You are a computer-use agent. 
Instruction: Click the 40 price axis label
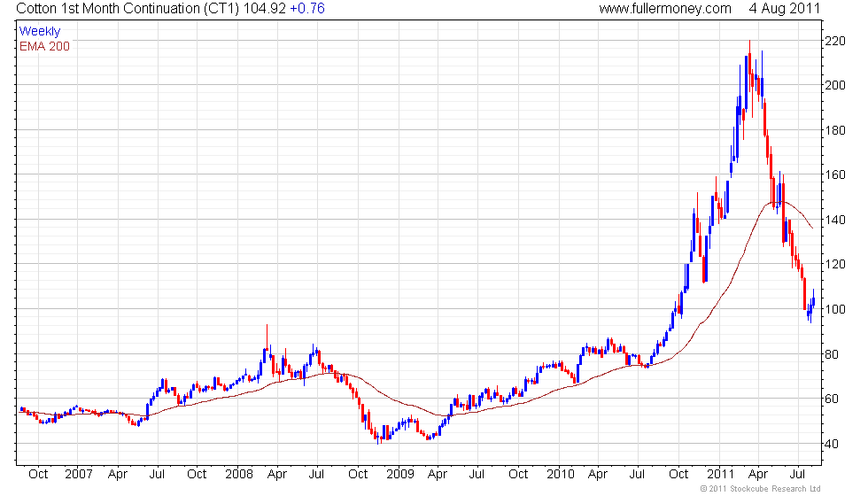coord(832,444)
